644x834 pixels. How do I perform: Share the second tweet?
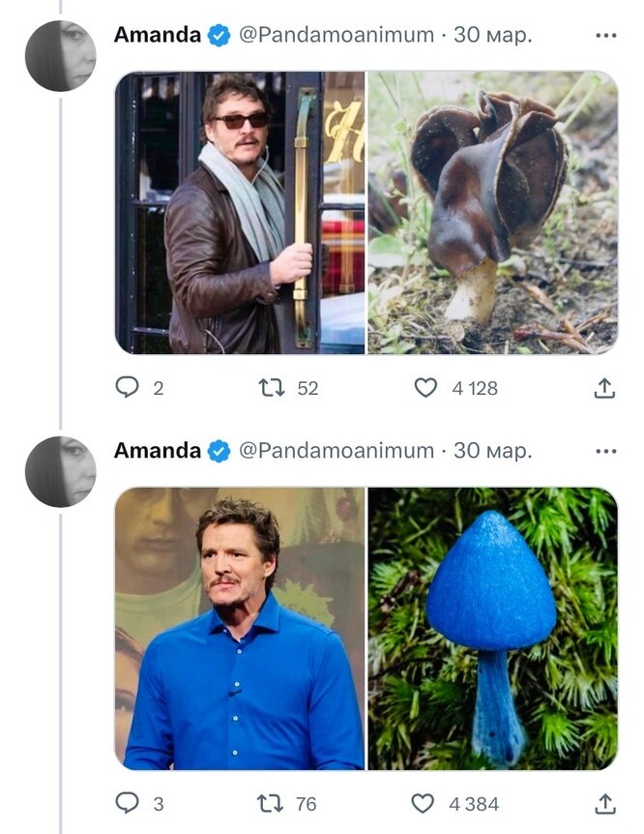click(603, 803)
